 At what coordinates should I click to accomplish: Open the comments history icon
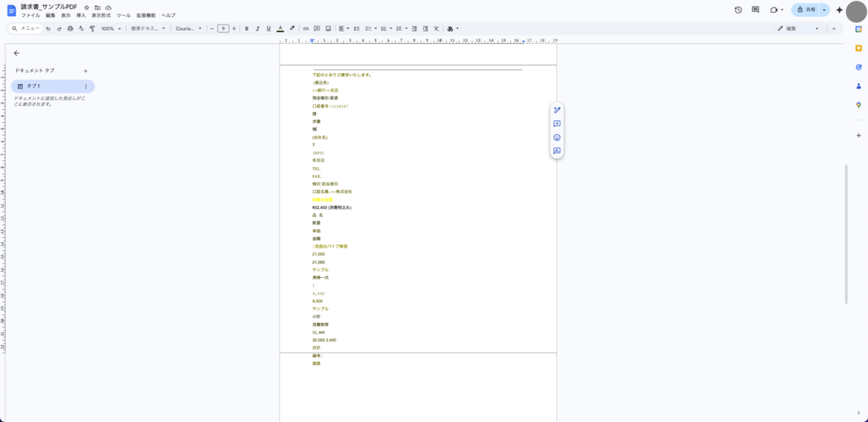(x=755, y=9)
